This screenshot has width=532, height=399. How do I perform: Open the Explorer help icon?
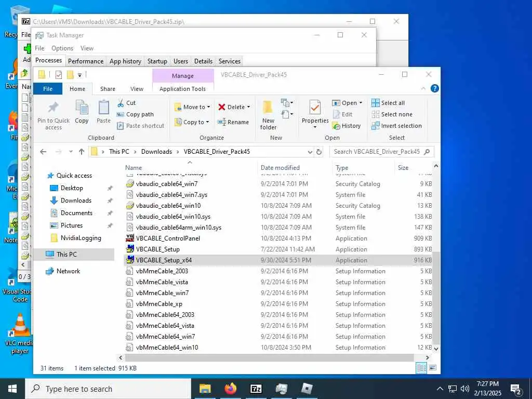pos(434,88)
